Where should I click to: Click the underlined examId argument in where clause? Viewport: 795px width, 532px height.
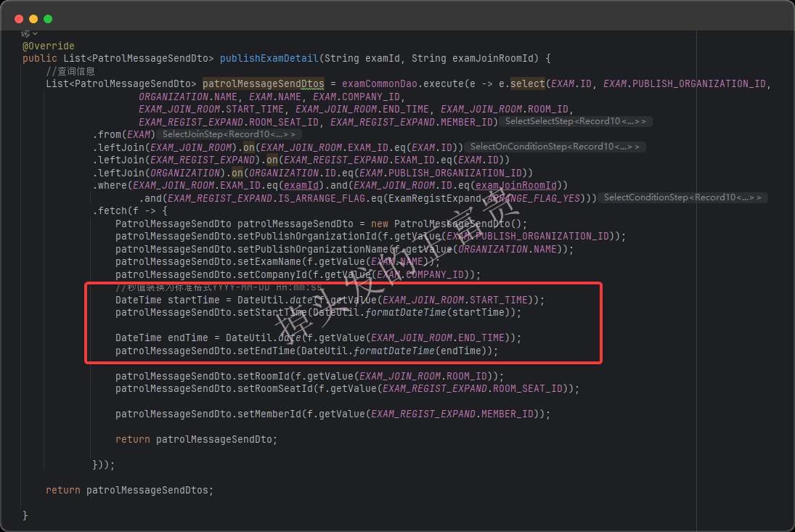tap(301, 186)
